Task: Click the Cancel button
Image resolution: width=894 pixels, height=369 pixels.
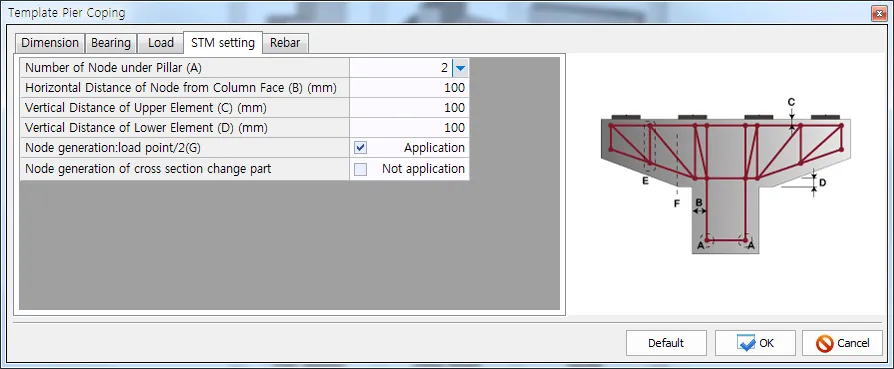Action: coord(842,343)
